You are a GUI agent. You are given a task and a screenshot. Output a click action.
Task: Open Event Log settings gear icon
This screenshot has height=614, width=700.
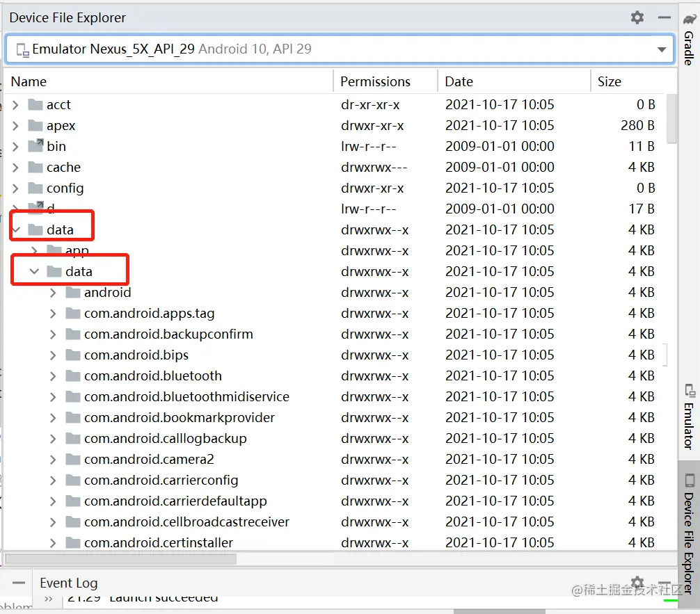(x=636, y=583)
